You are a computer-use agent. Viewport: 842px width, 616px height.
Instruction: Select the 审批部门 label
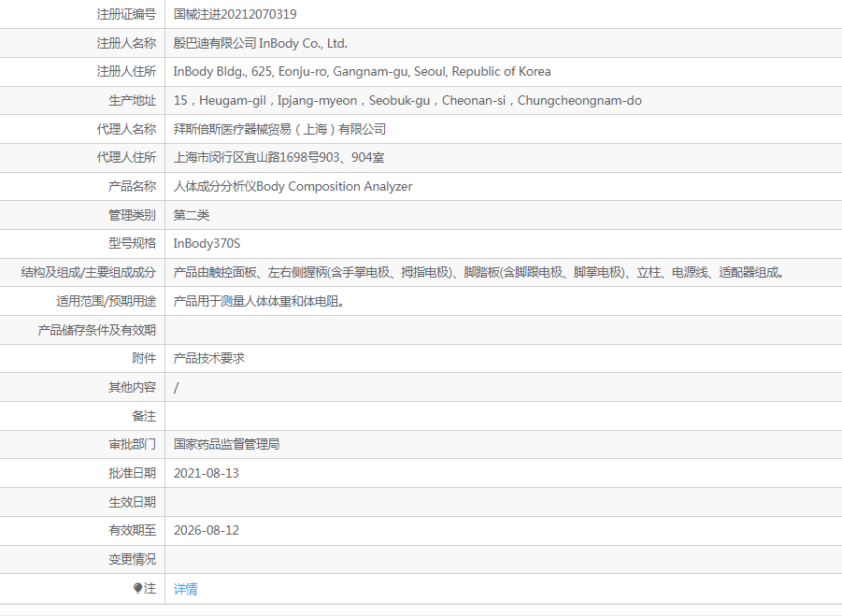tap(132, 444)
